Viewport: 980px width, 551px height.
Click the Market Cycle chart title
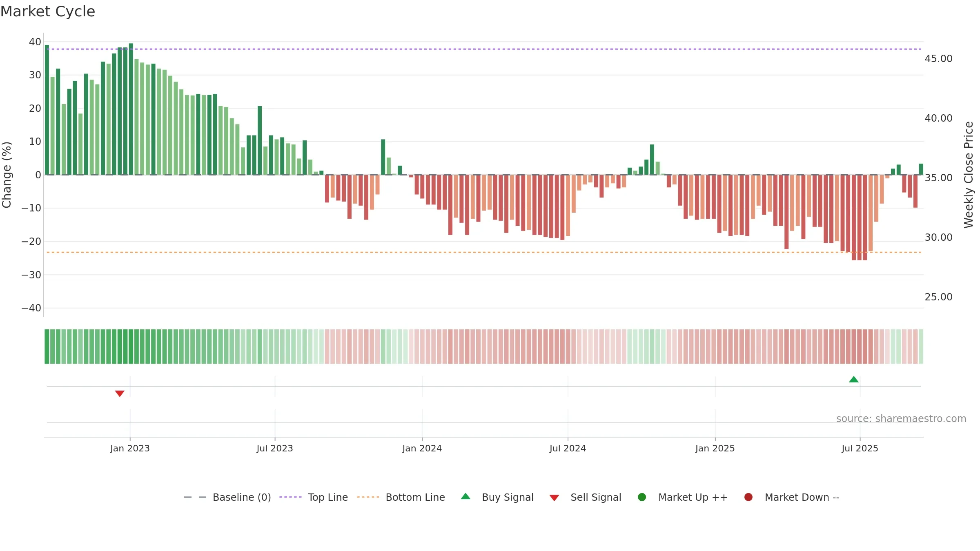click(x=48, y=11)
